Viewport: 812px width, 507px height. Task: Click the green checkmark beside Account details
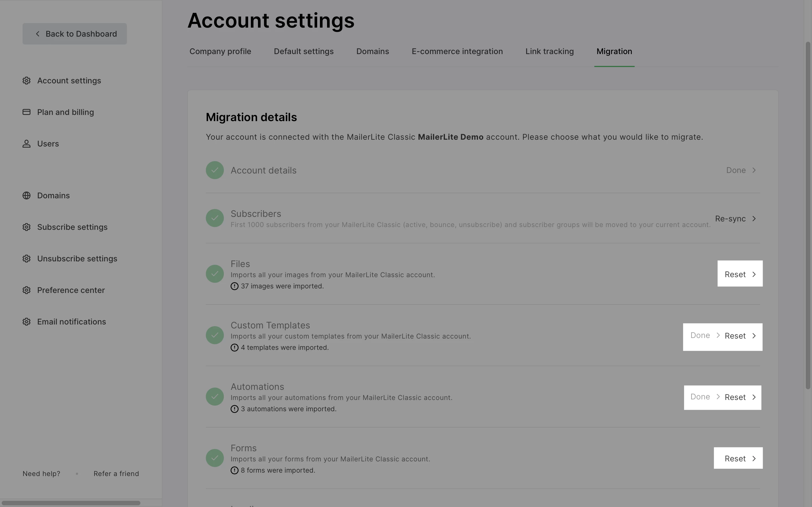pos(215,170)
